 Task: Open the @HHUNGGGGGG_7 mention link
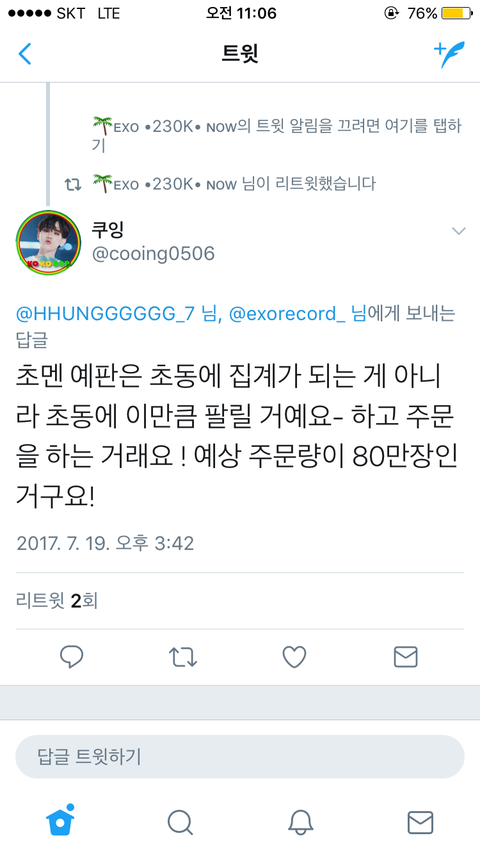tap(105, 314)
